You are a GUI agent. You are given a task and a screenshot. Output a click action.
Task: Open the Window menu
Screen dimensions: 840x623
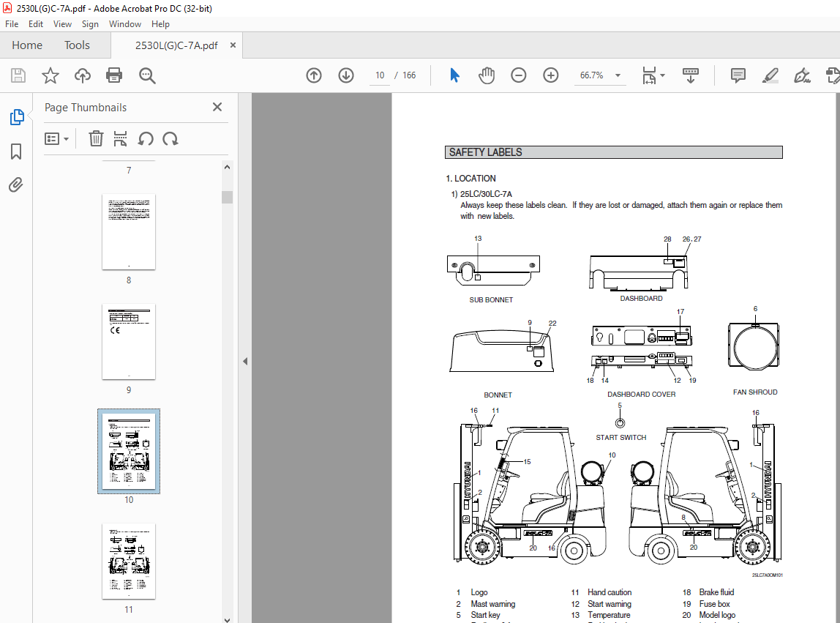tap(125, 24)
